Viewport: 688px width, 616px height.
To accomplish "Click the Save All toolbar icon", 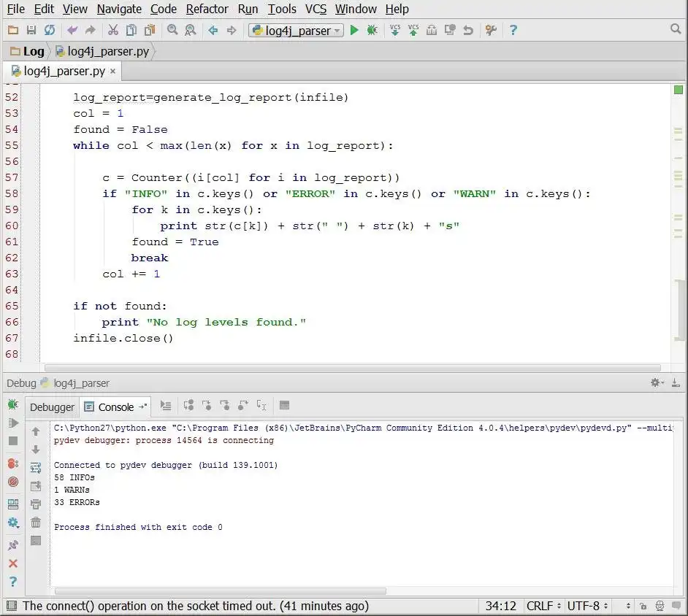I will (x=31, y=30).
